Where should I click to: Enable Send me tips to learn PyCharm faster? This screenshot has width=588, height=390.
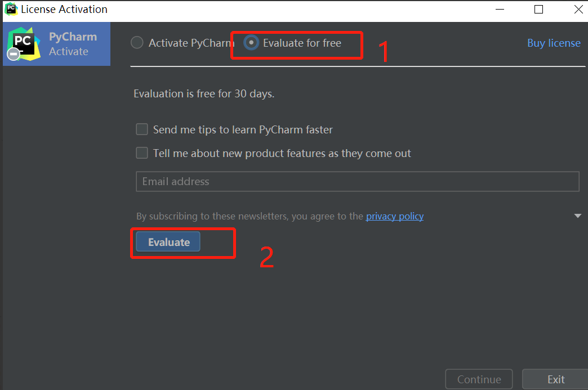tap(142, 129)
